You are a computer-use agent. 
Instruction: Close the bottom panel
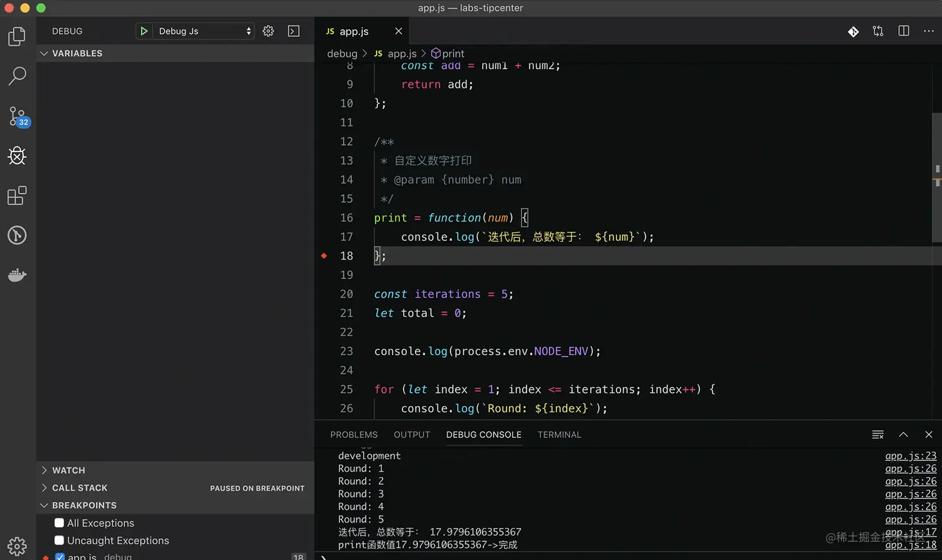pyautogui.click(x=928, y=435)
